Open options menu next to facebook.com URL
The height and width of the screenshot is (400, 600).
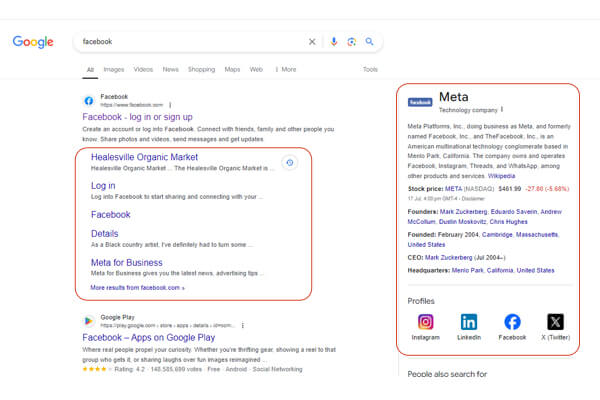click(170, 105)
